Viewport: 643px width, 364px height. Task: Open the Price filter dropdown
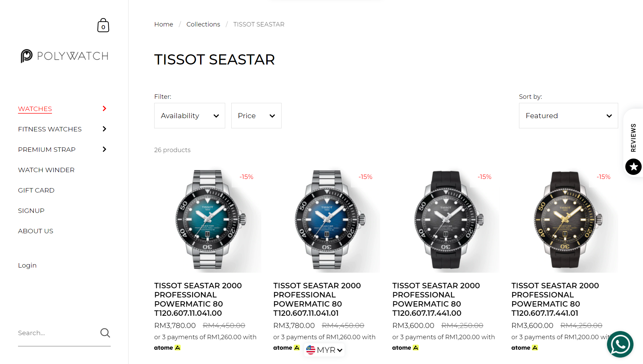[x=256, y=116]
